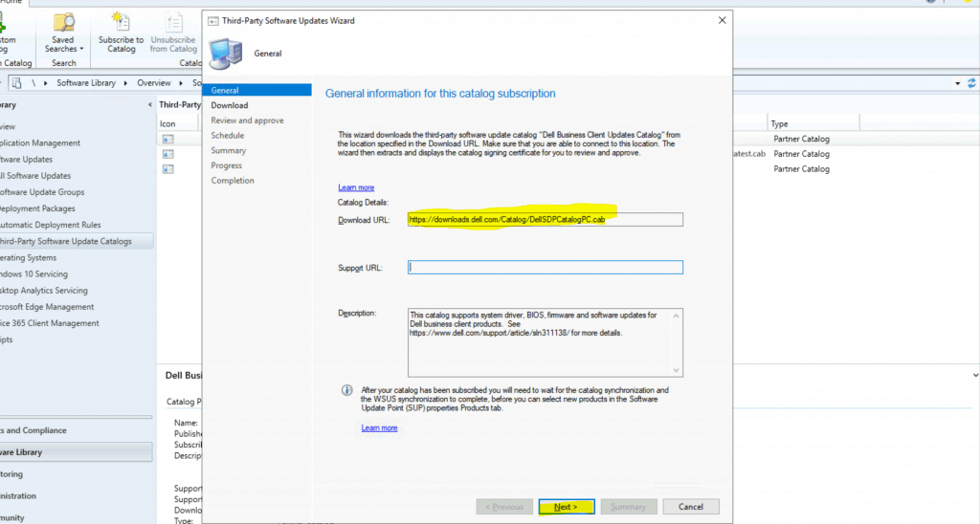Click Partner Catalog in first row
This screenshot has height=524, width=980.
[801, 139]
